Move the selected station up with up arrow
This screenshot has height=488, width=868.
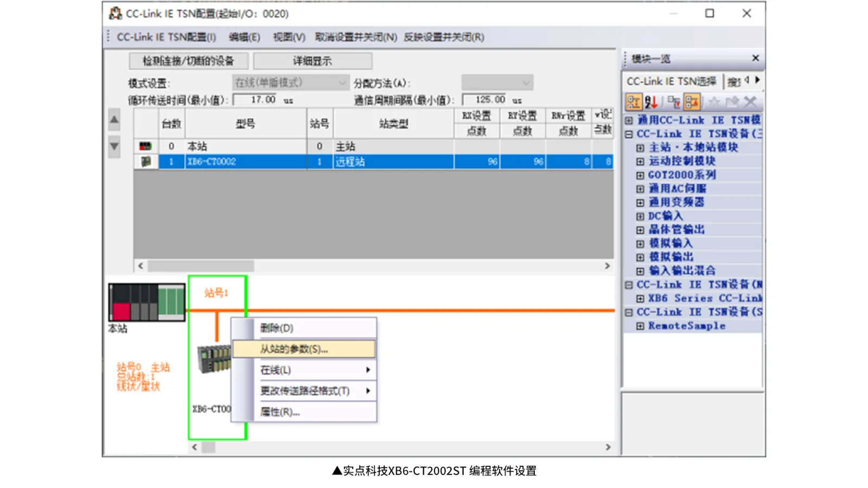(114, 119)
